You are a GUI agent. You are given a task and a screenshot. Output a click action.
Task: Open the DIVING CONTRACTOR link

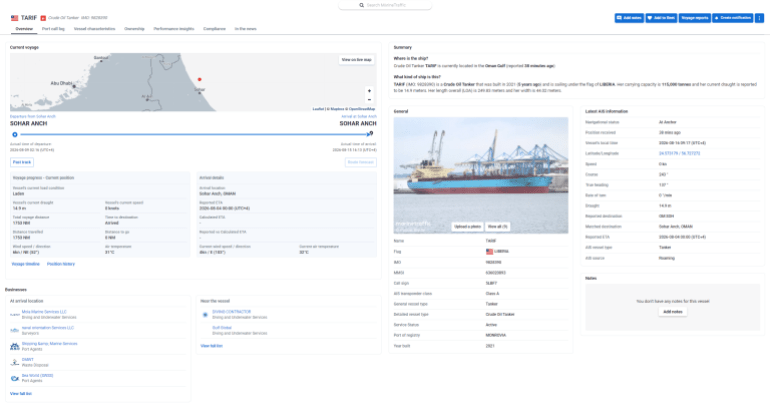[231, 312]
